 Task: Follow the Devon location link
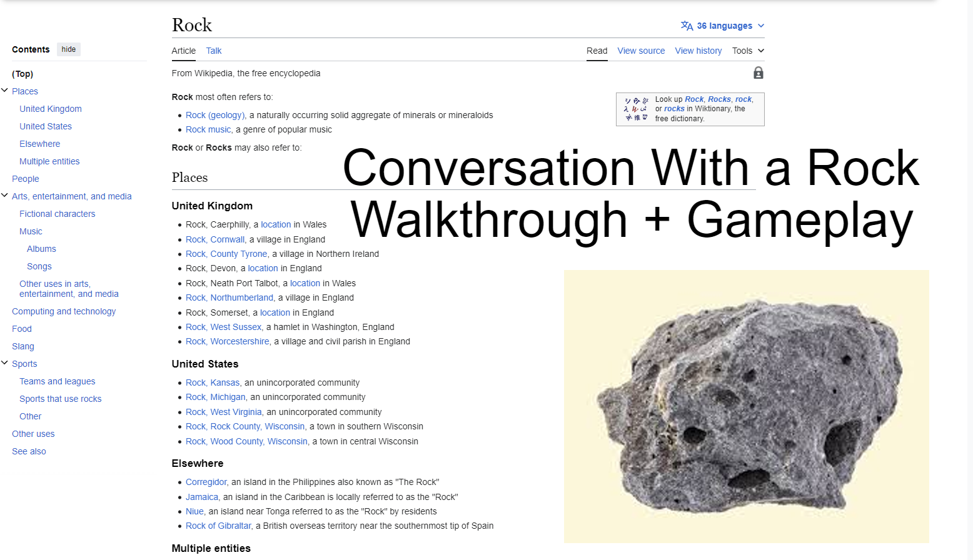tap(263, 268)
